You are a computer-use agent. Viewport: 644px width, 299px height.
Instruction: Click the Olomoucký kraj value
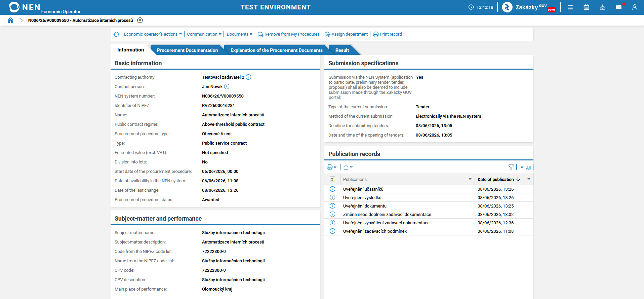coord(217,289)
